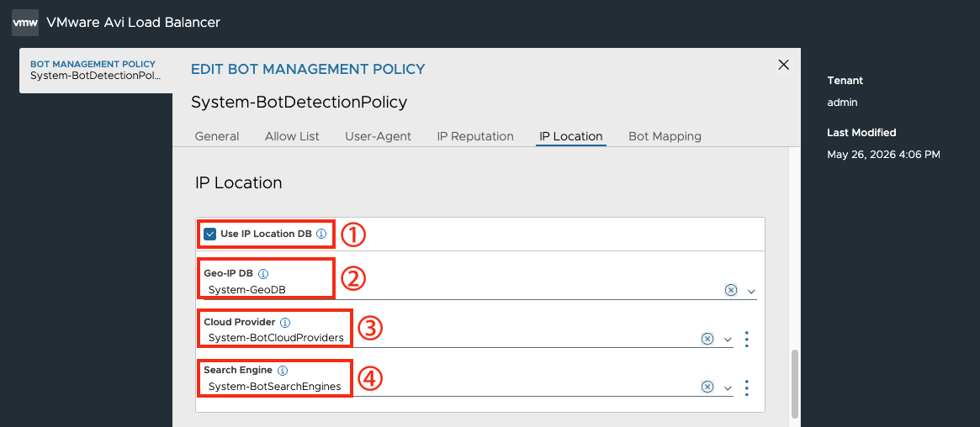Show info icon next to Search Engine

coord(282,370)
